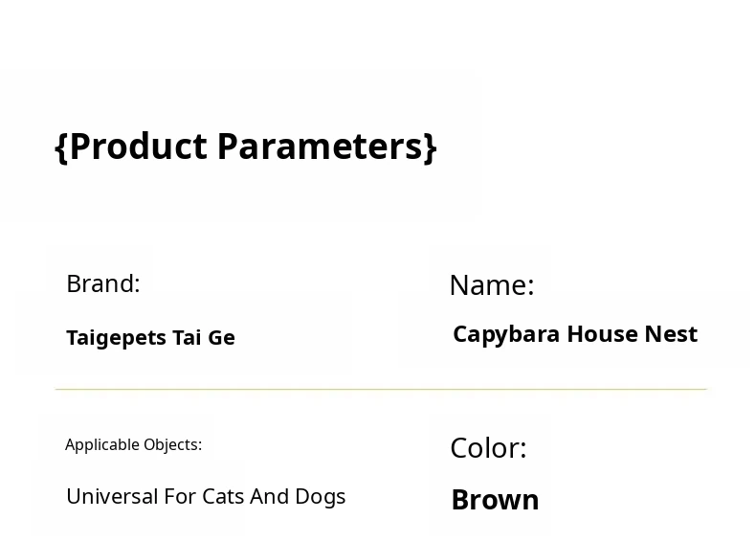The width and height of the screenshot is (756, 542).
Task: Select the word "Taigepets"
Action: [x=116, y=338]
